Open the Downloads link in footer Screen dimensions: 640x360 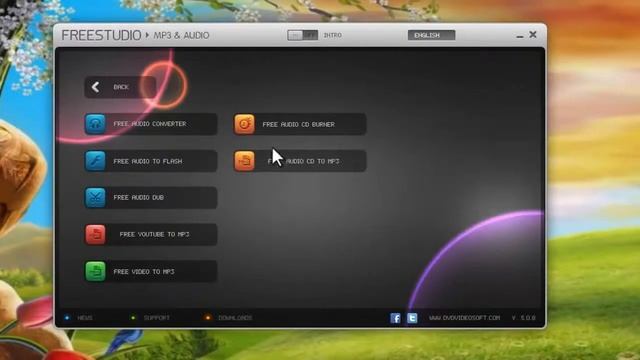click(235, 318)
